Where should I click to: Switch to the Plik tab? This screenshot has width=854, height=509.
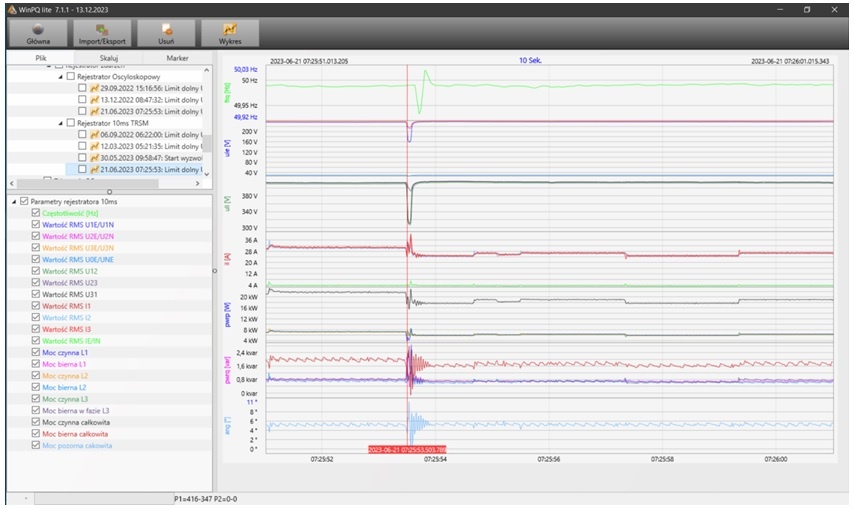click(x=41, y=58)
